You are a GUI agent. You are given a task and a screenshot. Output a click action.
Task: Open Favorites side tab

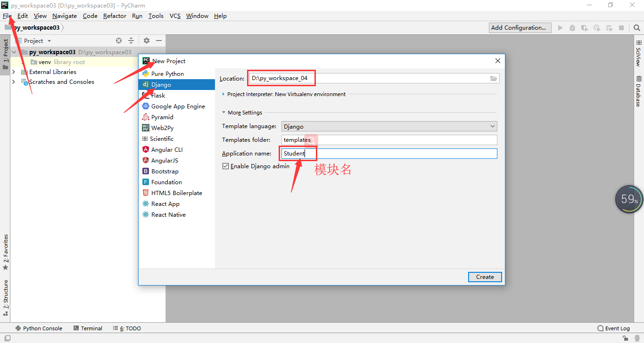click(x=6, y=252)
